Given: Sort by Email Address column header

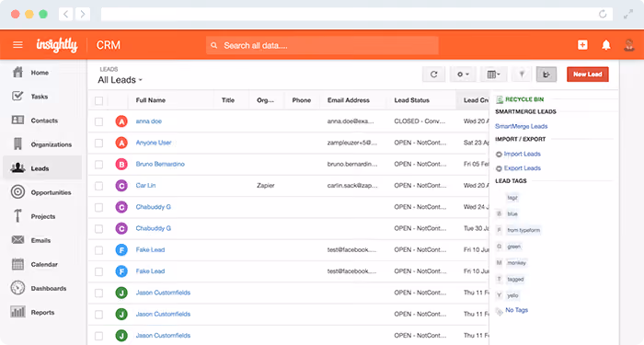Looking at the screenshot, I should click(x=349, y=100).
